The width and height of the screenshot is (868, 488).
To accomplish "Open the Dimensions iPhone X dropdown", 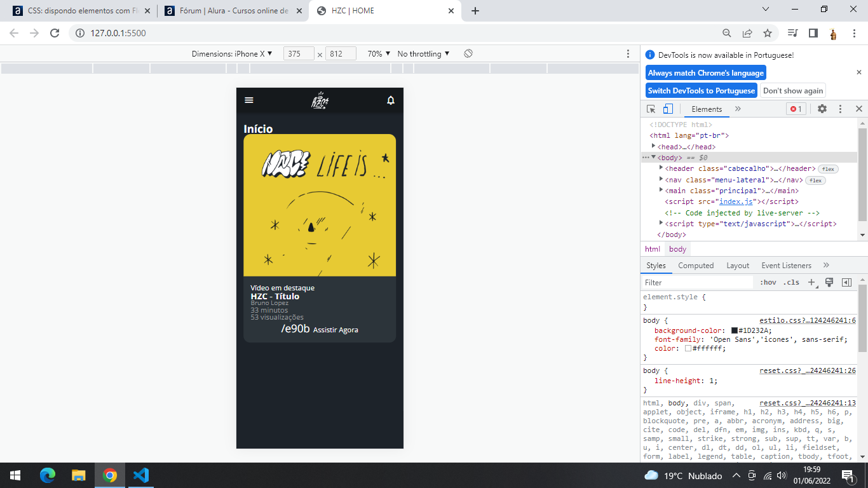I will coord(232,54).
